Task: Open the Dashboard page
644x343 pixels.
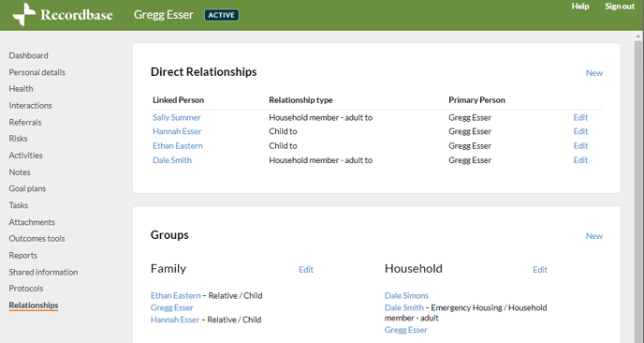Action: click(28, 55)
